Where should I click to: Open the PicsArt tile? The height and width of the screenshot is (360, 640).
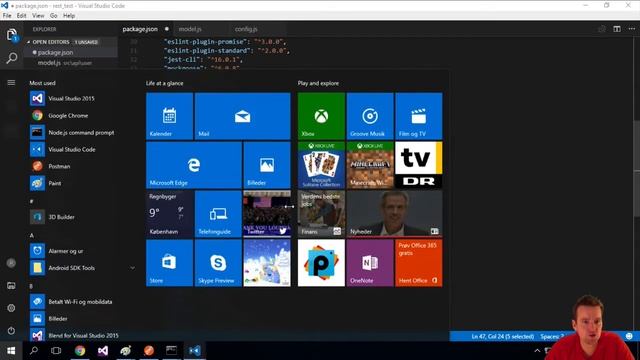coord(321,263)
